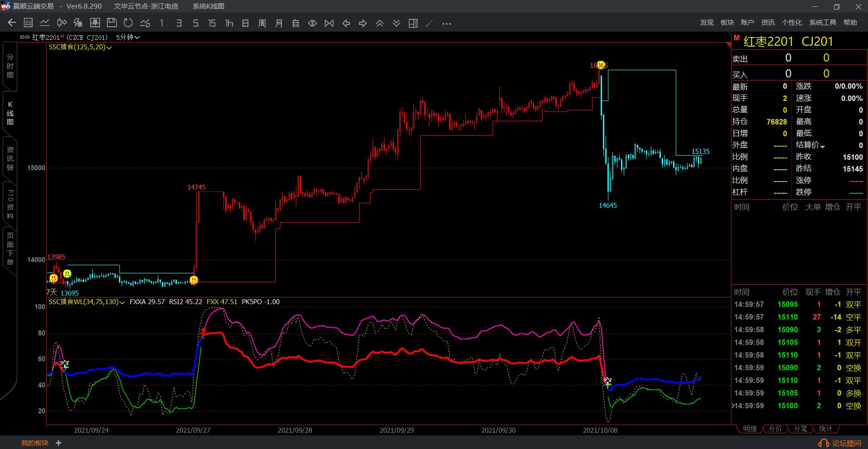Click the compress chart horizontally icon
Image resolution: width=868 pixels, height=449 pixels.
click(329, 23)
